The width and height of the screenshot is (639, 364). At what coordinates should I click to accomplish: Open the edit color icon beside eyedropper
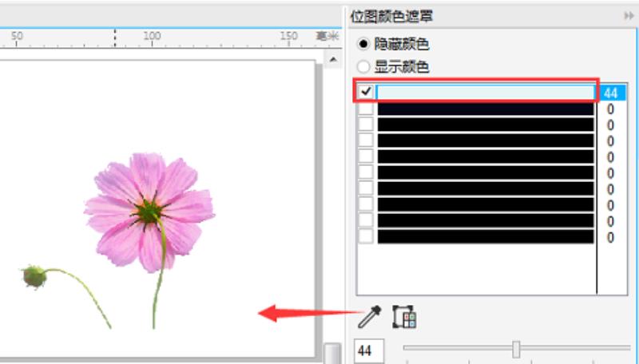click(x=404, y=317)
